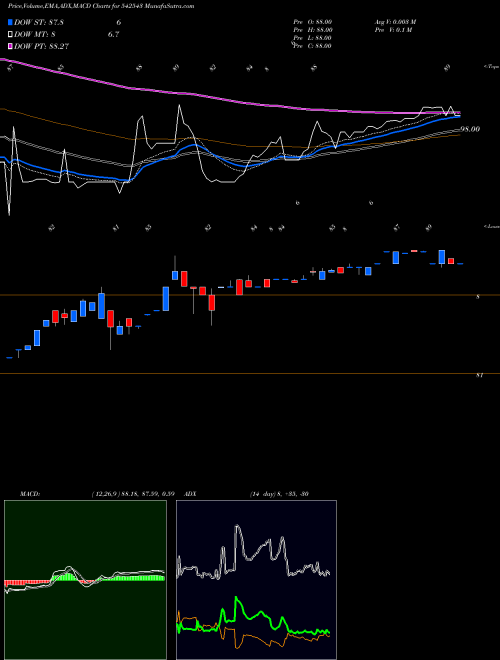Click the white DOW MT legend swatch
The width and height of the screenshot is (500, 660).
[10, 35]
